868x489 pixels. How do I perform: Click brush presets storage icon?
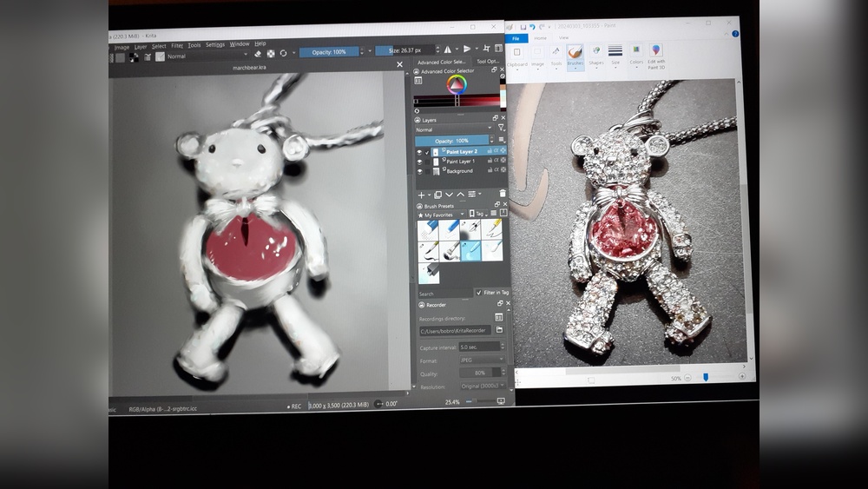503,213
